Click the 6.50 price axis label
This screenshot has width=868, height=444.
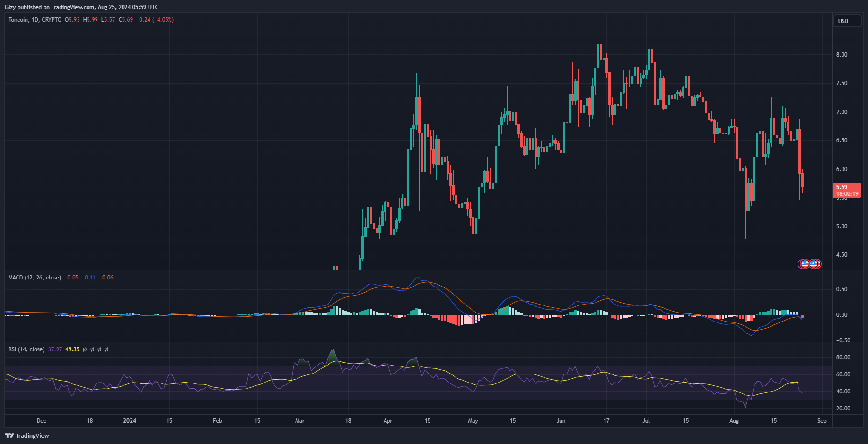[x=842, y=140]
